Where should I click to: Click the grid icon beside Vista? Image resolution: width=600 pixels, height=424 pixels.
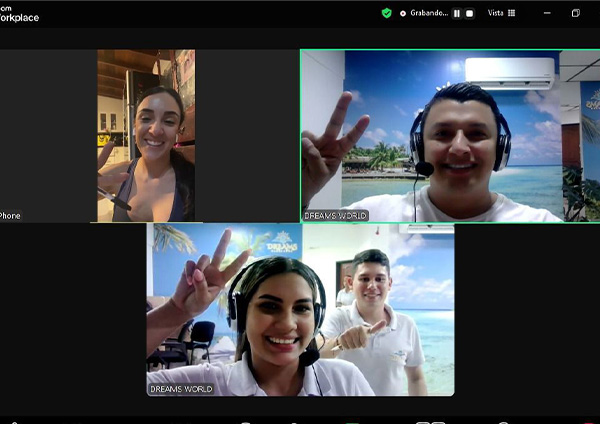[x=512, y=13]
